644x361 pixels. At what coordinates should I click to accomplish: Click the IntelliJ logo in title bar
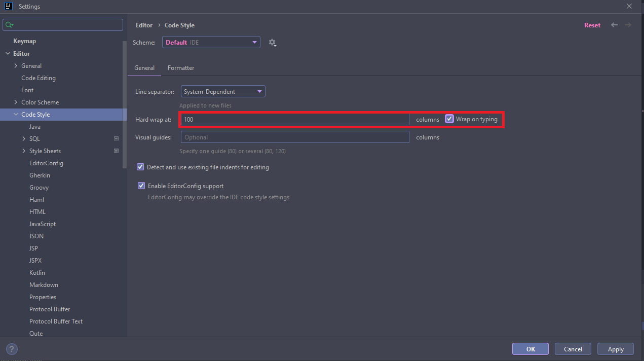(x=8, y=7)
